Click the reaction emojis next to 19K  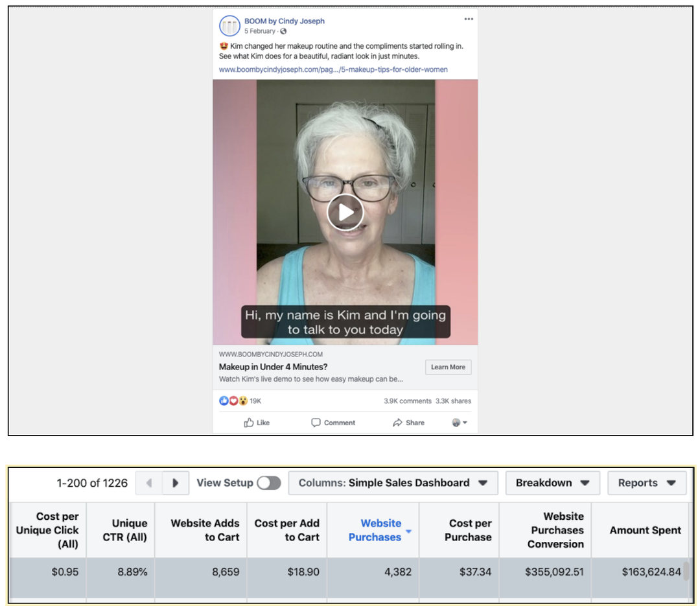coord(233,401)
